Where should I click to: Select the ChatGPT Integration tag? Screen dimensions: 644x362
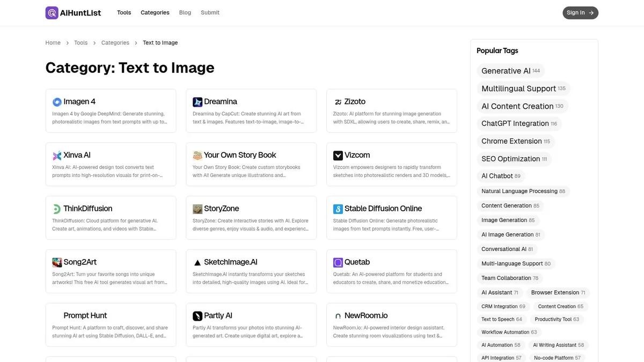(519, 123)
